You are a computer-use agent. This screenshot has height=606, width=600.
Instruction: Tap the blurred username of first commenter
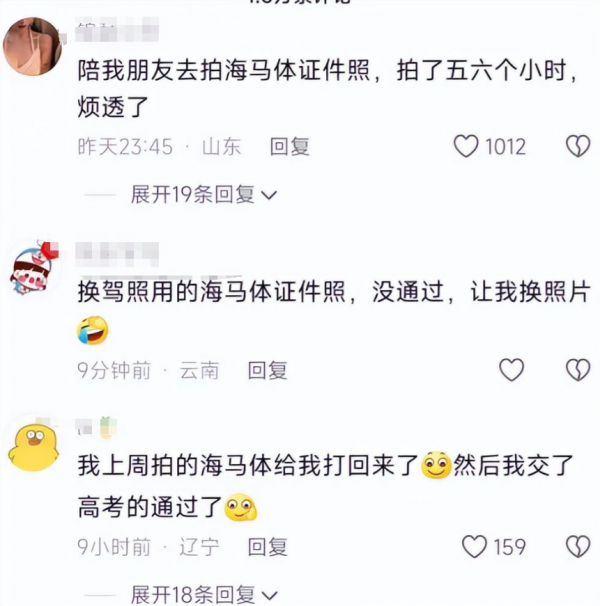pyautogui.click(x=117, y=29)
